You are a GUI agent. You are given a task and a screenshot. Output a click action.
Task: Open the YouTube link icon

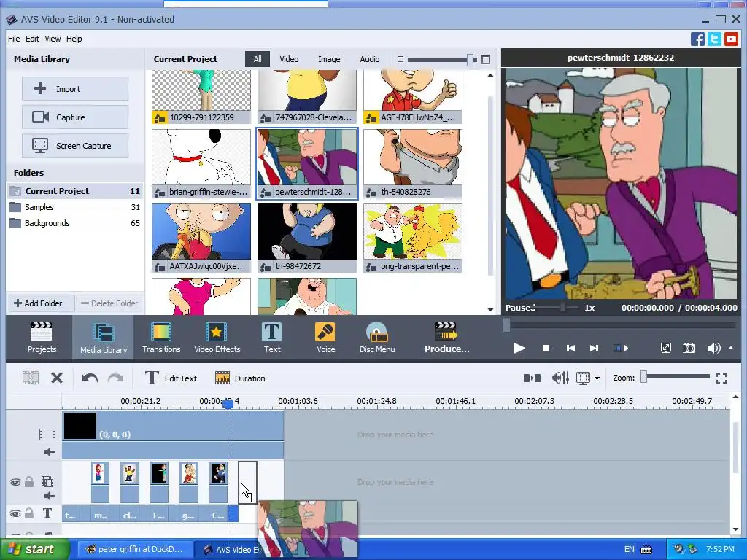coord(731,39)
